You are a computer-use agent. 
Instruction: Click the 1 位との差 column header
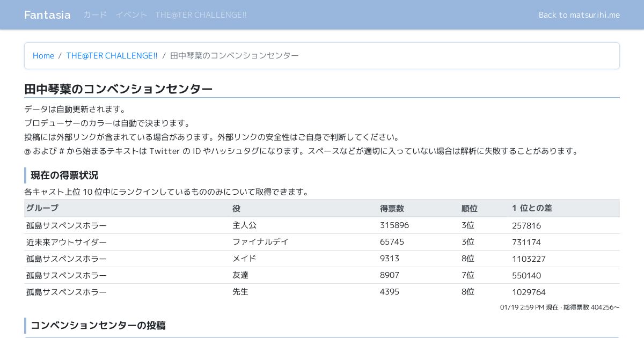532,208
